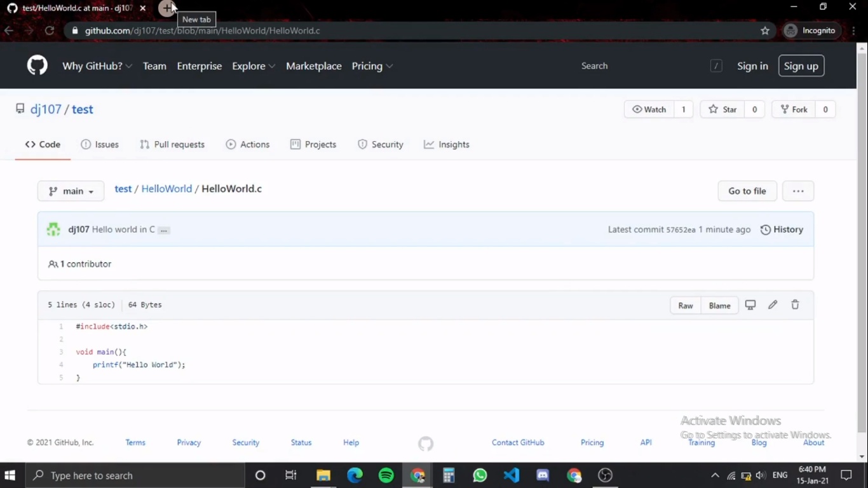Close the GitHub browser tab

(142, 8)
